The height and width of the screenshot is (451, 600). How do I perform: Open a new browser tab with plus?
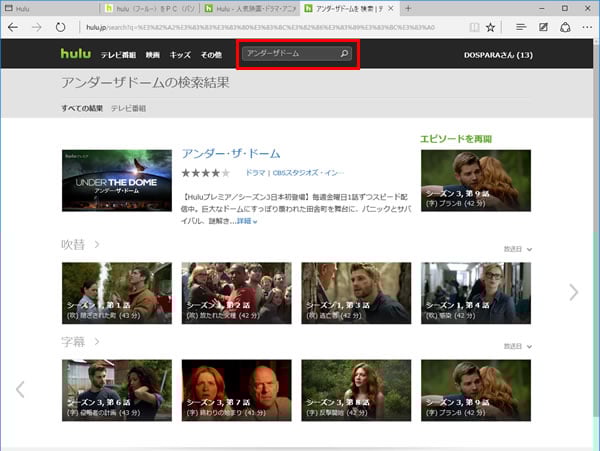tap(408, 8)
